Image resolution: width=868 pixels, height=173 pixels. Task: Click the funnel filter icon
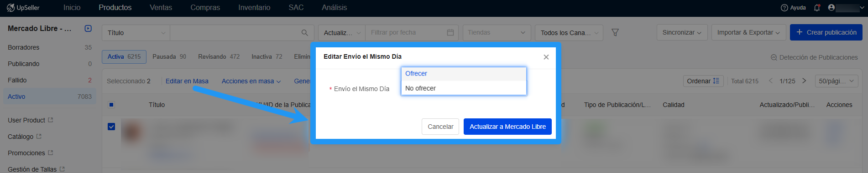(615, 33)
